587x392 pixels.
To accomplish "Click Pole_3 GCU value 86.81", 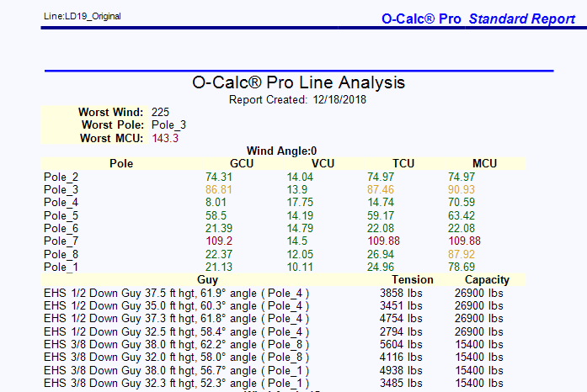I will [x=219, y=189].
